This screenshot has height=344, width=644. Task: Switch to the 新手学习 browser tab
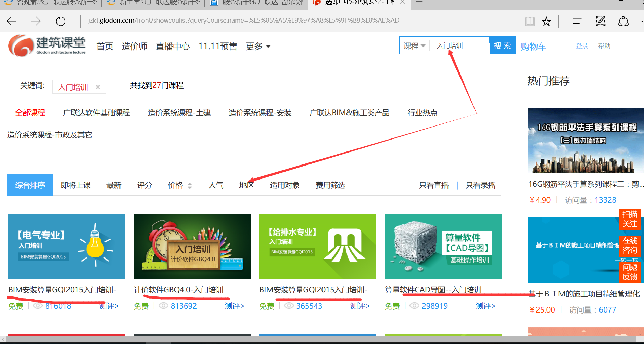[154, 3]
